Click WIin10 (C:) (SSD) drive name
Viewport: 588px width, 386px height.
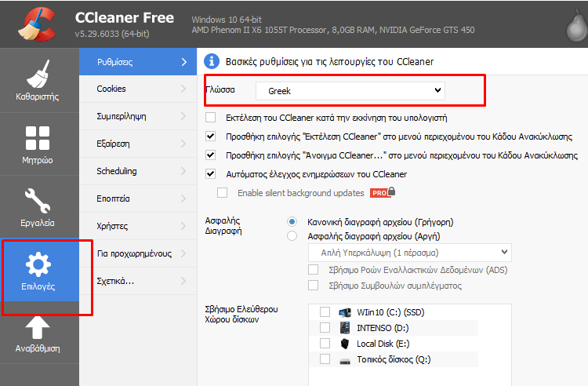pyautogui.click(x=390, y=312)
